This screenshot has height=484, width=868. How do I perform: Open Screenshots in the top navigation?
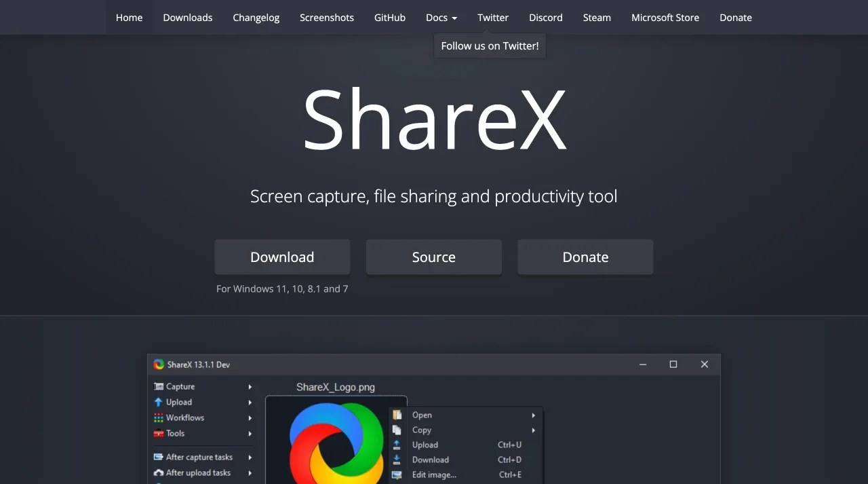coord(327,18)
